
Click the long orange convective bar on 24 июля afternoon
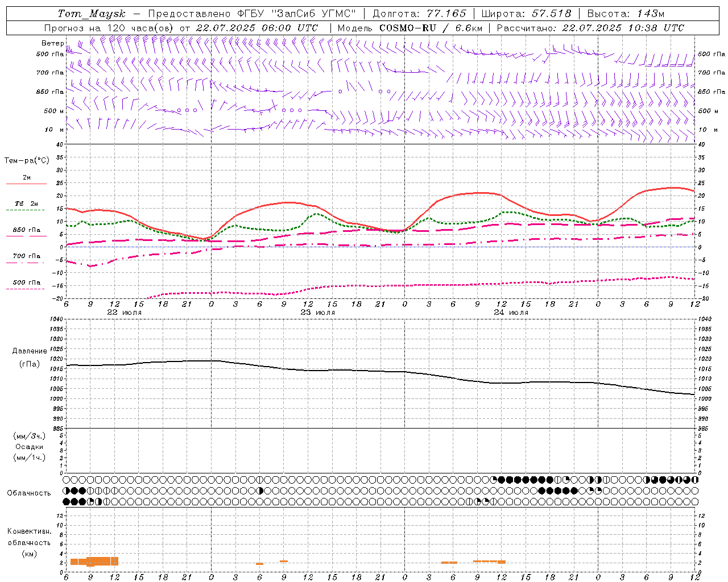click(489, 562)
